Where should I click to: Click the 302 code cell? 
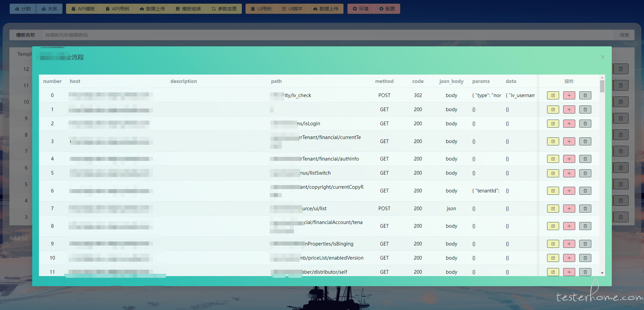(418, 95)
